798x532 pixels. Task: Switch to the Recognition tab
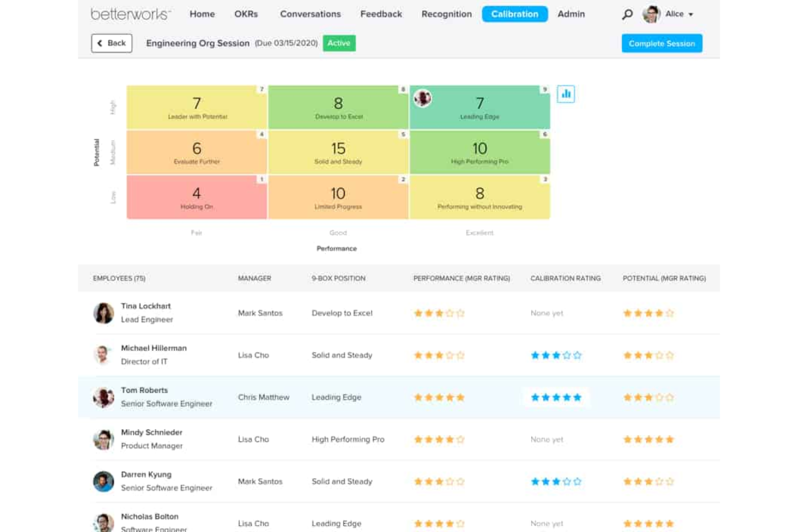pyautogui.click(x=446, y=14)
